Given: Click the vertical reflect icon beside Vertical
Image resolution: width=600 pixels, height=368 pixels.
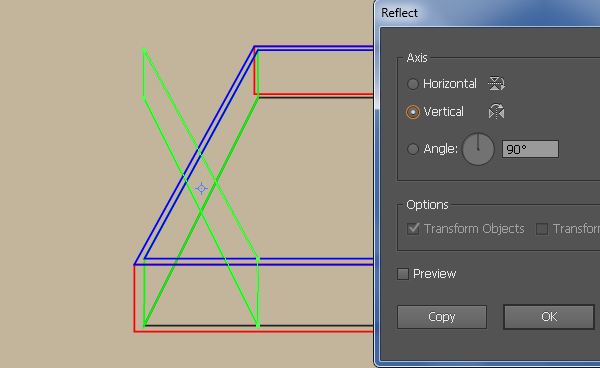Looking at the screenshot, I should pos(496,111).
